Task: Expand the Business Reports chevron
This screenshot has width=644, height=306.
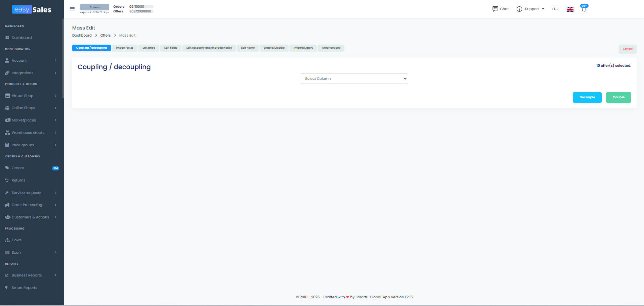Action: pyautogui.click(x=55, y=275)
